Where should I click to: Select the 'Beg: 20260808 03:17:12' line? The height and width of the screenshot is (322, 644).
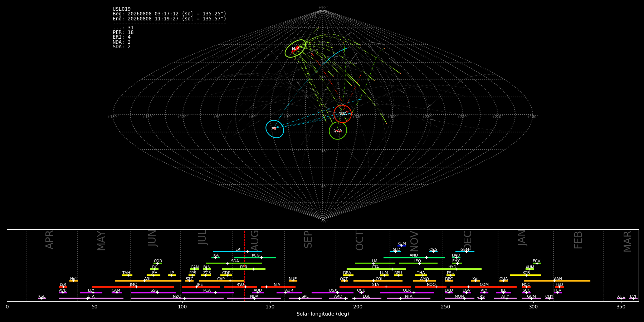[170, 14]
